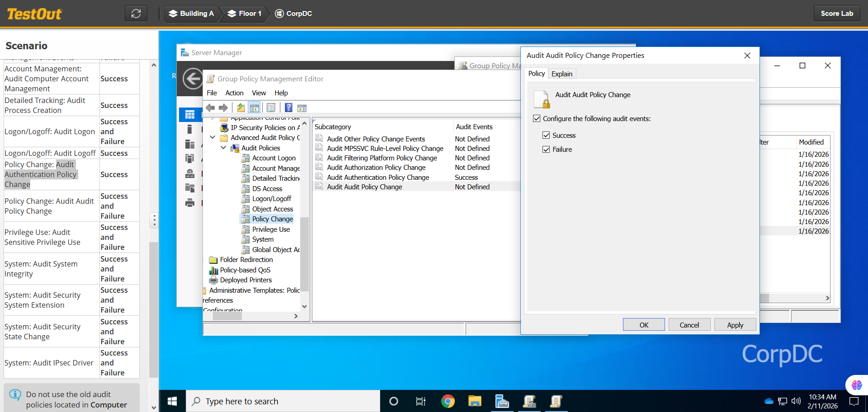Open the Building A breadcrumb dropdown

191,14
